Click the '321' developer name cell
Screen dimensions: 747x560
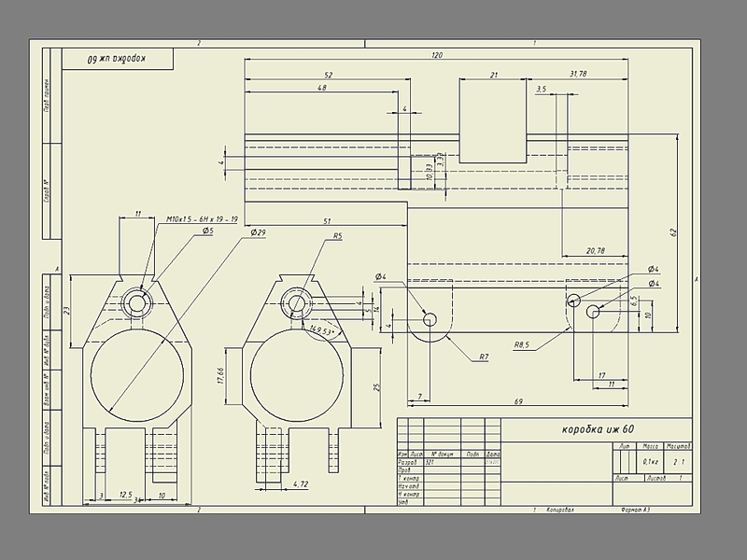[430, 462]
